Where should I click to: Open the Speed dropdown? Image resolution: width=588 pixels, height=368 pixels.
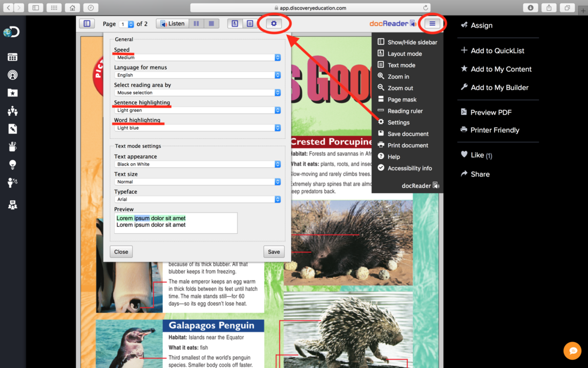click(198, 58)
